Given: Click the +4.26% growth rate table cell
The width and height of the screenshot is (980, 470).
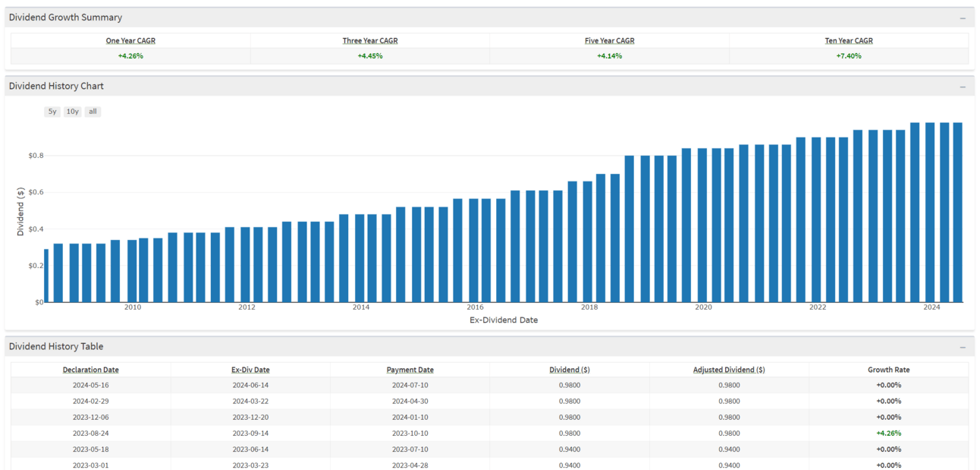Looking at the screenshot, I should click(888, 433).
